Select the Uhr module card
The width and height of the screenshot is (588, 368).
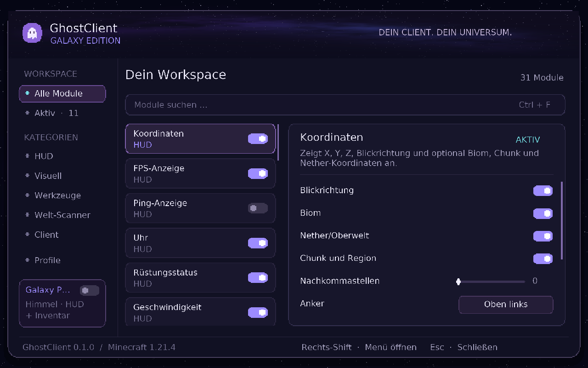pyautogui.click(x=200, y=243)
